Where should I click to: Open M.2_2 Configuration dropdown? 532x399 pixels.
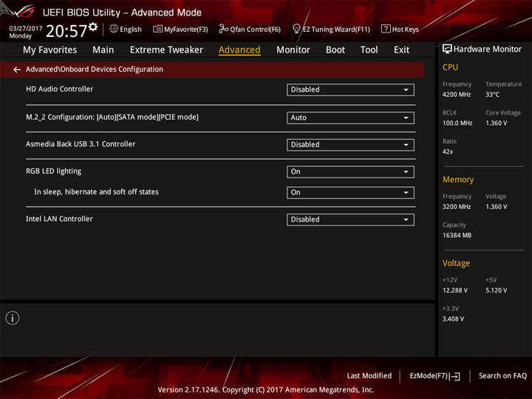coord(350,117)
